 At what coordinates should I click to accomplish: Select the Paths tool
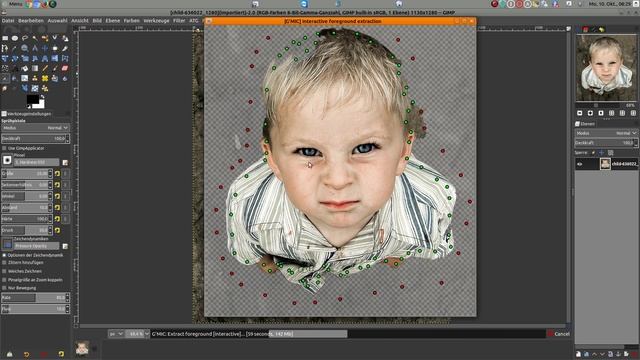(5, 48)
